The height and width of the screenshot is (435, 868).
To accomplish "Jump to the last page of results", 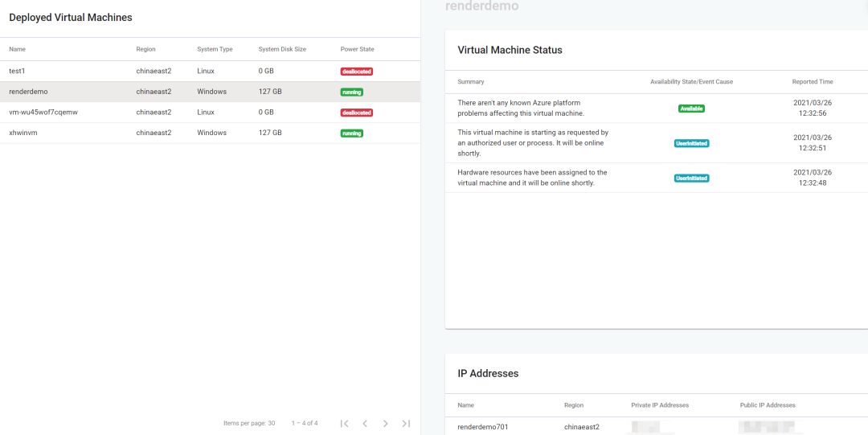I will [406, 423].
